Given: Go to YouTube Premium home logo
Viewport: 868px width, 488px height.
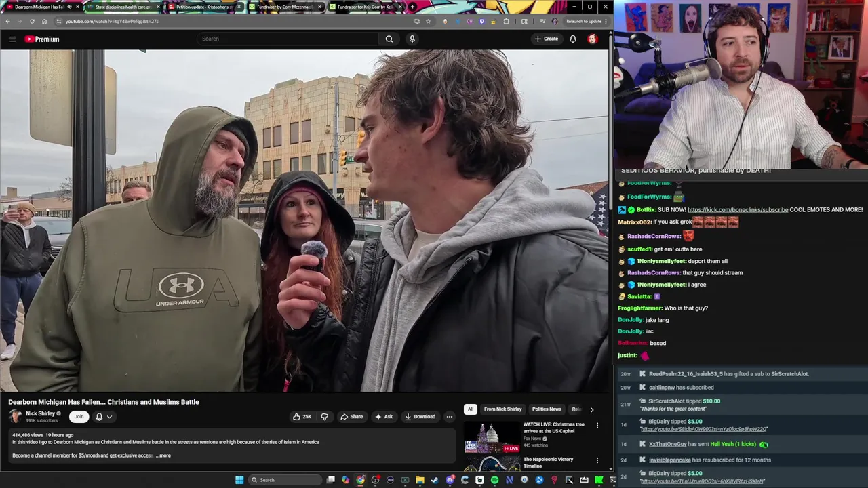Looking at the screenshot, I should (x=42, y=39).
